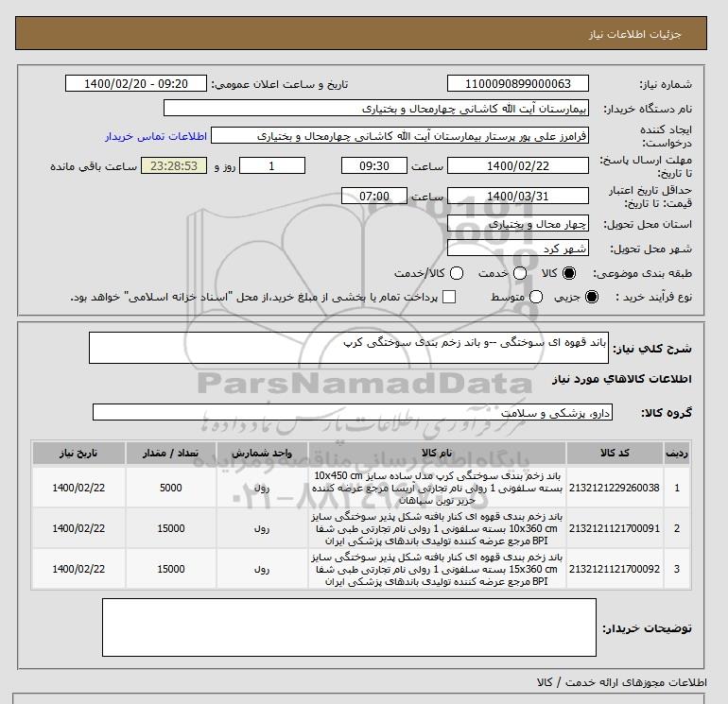Click product code 213212122926​0038
Image resolution: width=728 pixels, height=704 pixels.
615,488
